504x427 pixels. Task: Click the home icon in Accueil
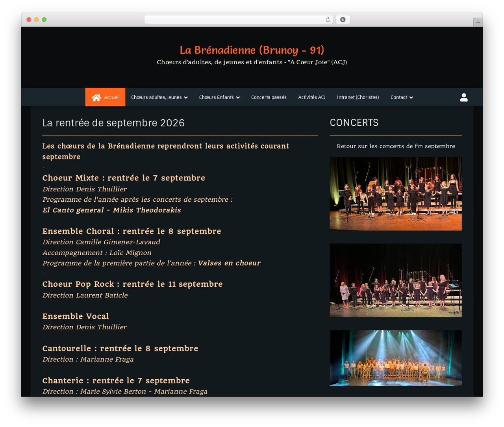(x=96, y=97)
